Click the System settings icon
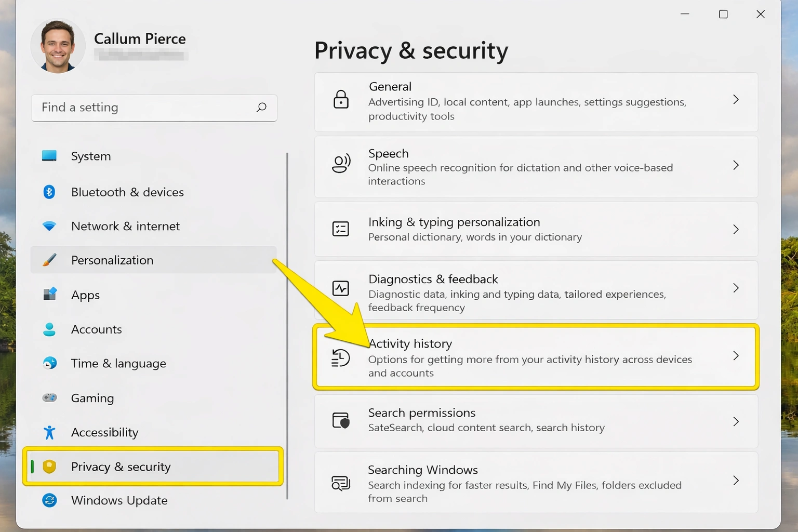Image resolution: width=798 pixels, height=532 pixels. (x=49, y=155)
